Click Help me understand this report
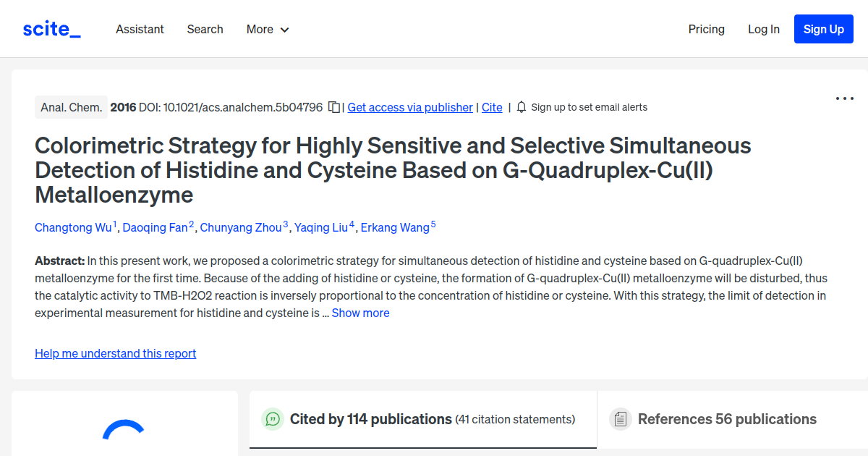 (x=115, y=353)
